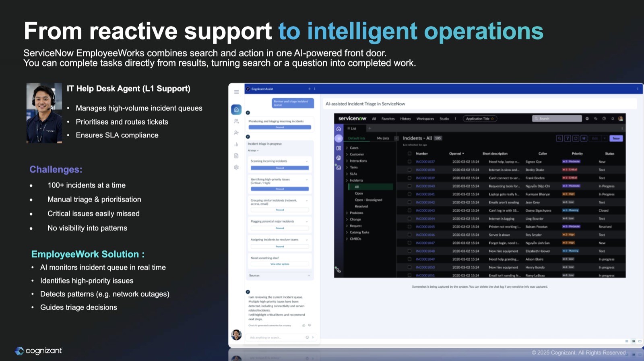Open the All steps dropdown

(x=253, y=150)
